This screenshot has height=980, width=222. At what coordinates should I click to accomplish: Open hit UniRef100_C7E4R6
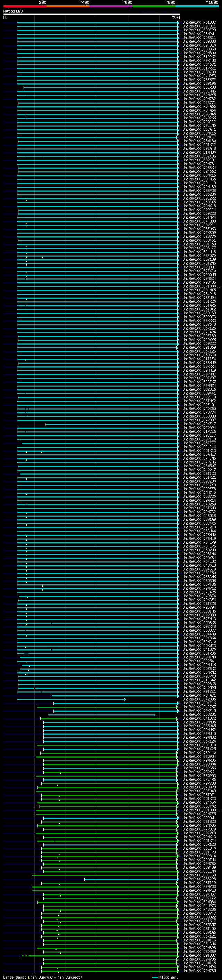coord(199,779)
